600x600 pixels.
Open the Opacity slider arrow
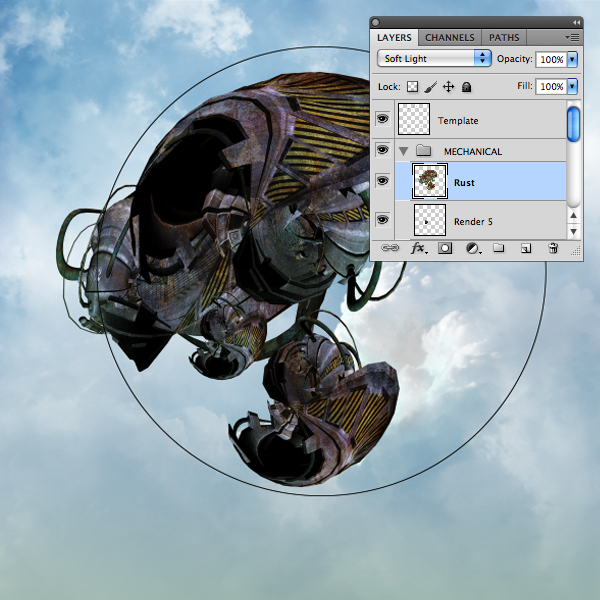[572, 59]
